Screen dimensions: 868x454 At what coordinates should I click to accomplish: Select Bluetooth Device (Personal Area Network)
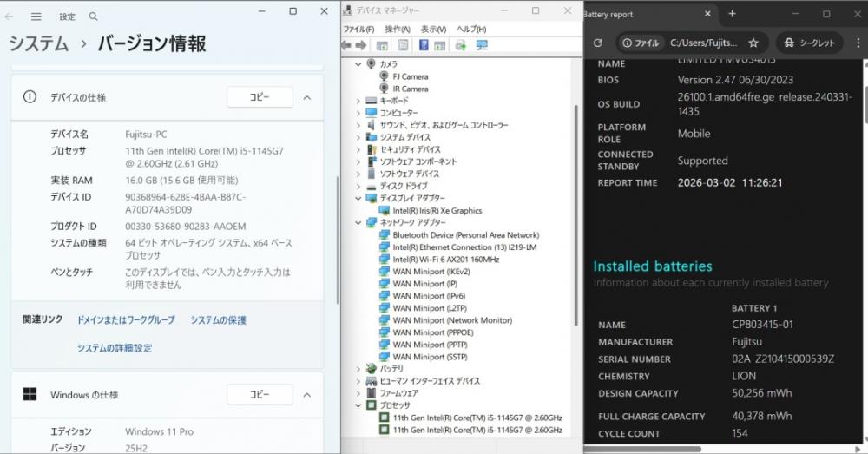click(x=465, y=234)
